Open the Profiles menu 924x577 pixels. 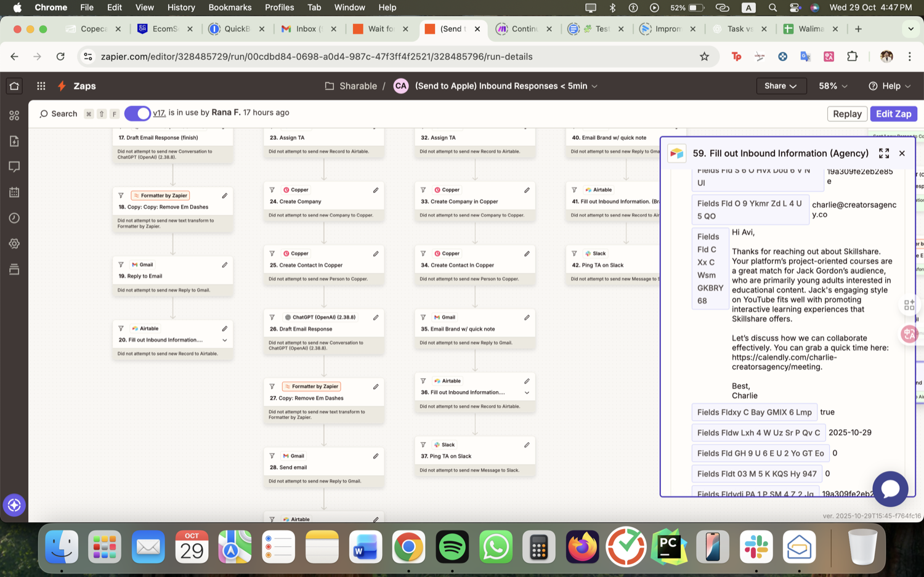(279, 7)
